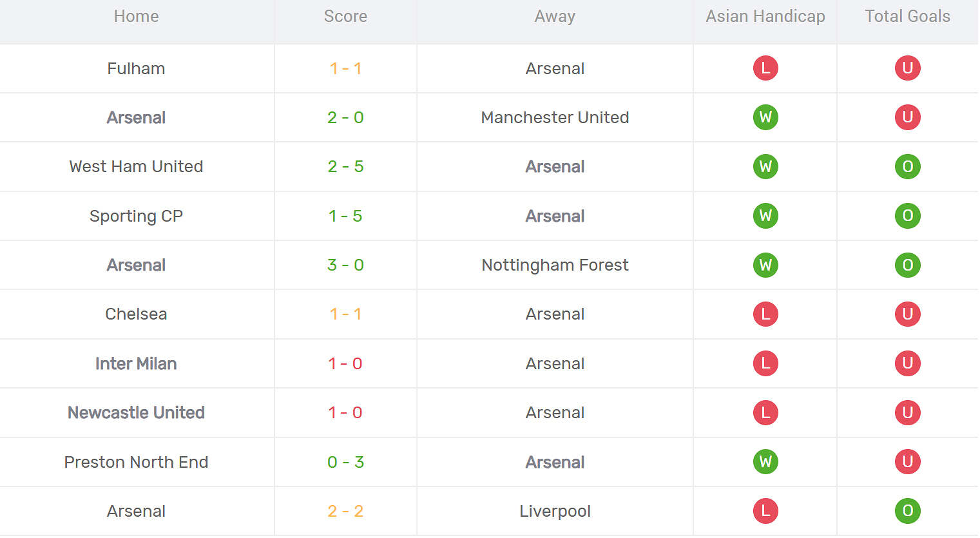Click the red L badge for Inter Milan match

(765, 363)
